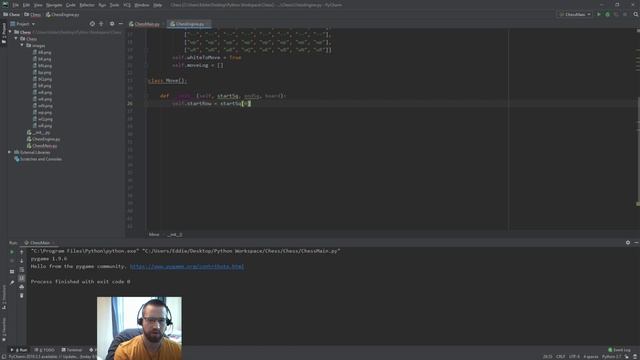This screenshot has width=640, height=360.
Task: Open Project panel settings gear
Action: point(111,24)
